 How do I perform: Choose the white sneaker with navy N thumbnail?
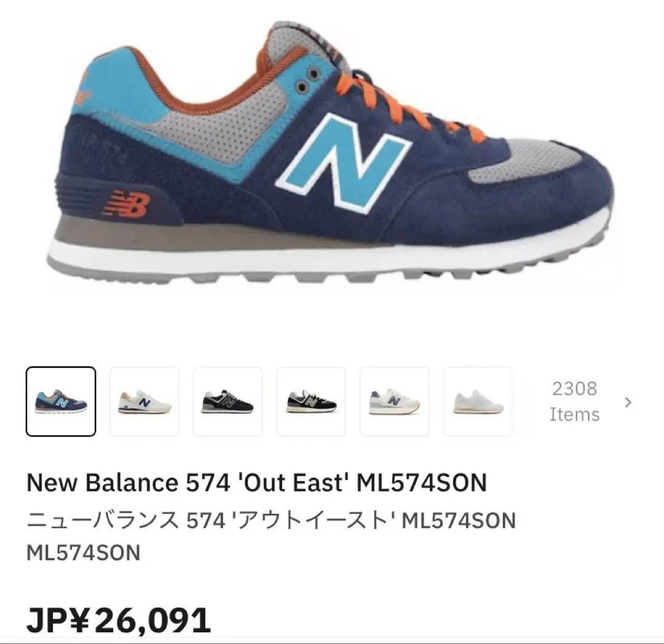click(144, 401)
